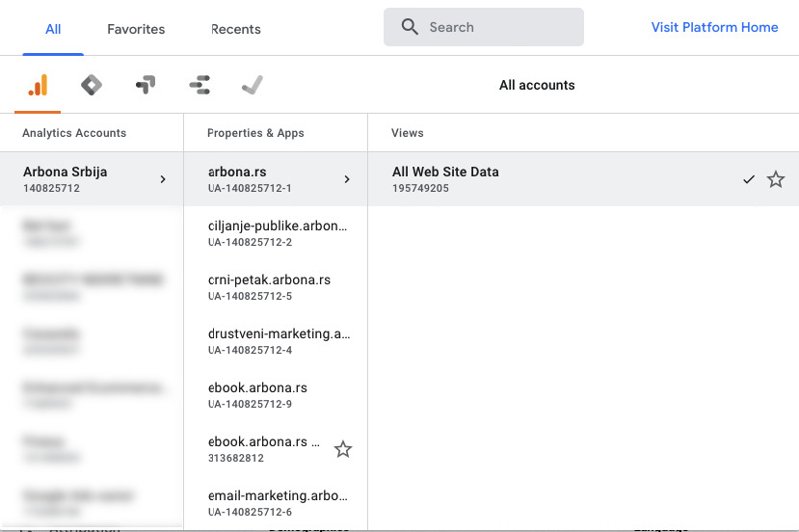Follow the Visit Platform Home link
The image size is (799, 532).
click(714, 27)
